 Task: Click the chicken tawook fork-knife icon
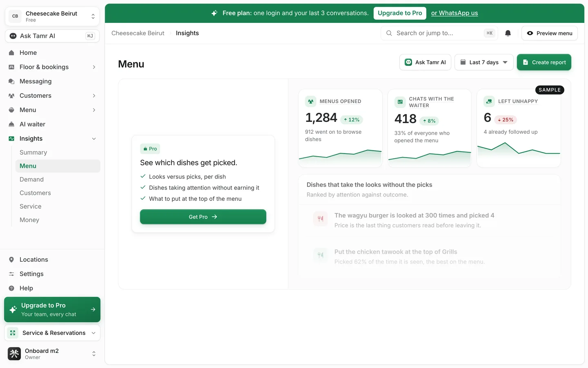coord(321,255)
